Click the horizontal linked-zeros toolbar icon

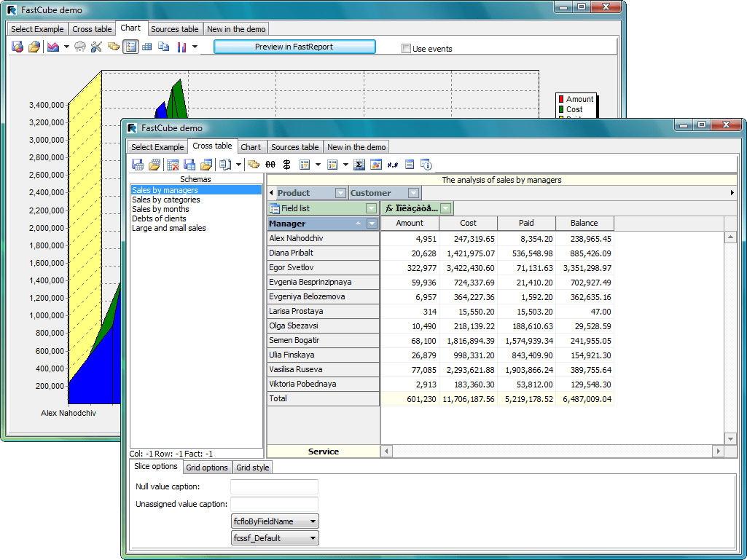(270, 165)
